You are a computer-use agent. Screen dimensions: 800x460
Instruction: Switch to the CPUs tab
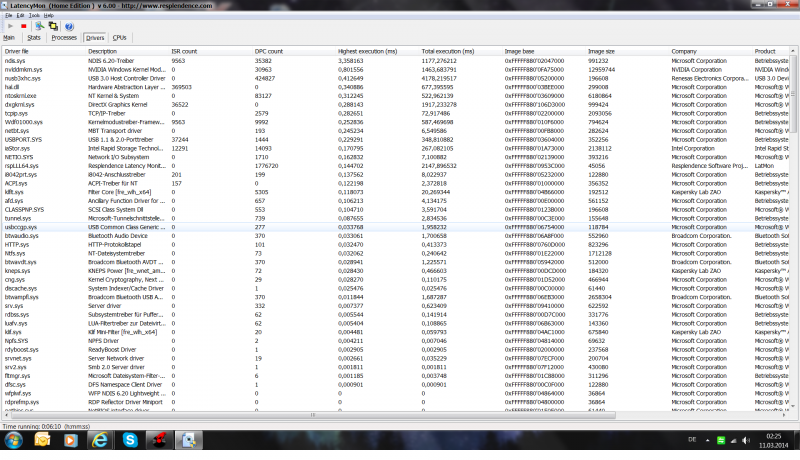click(119, 38)
